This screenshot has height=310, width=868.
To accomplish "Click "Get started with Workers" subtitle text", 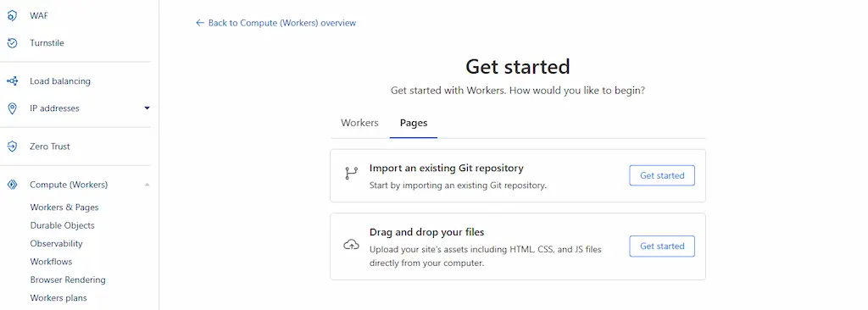I will pyautogui.click(x=518, y=91).
